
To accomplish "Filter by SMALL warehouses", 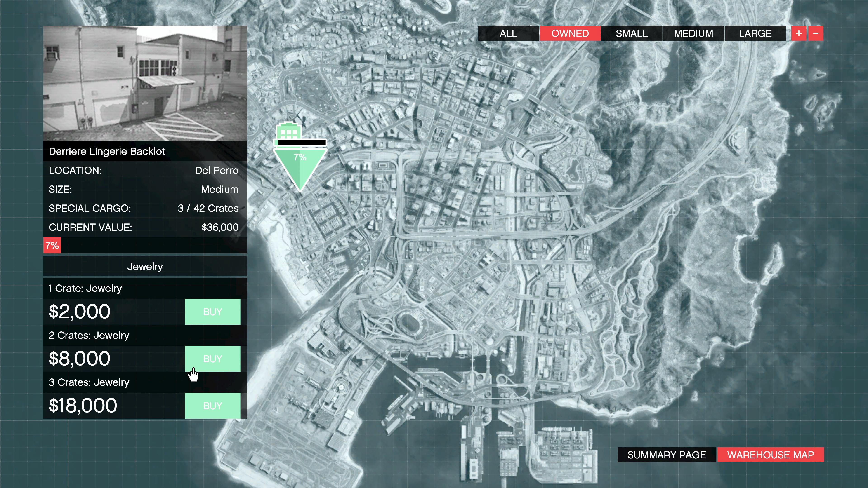I will (632, 33).
